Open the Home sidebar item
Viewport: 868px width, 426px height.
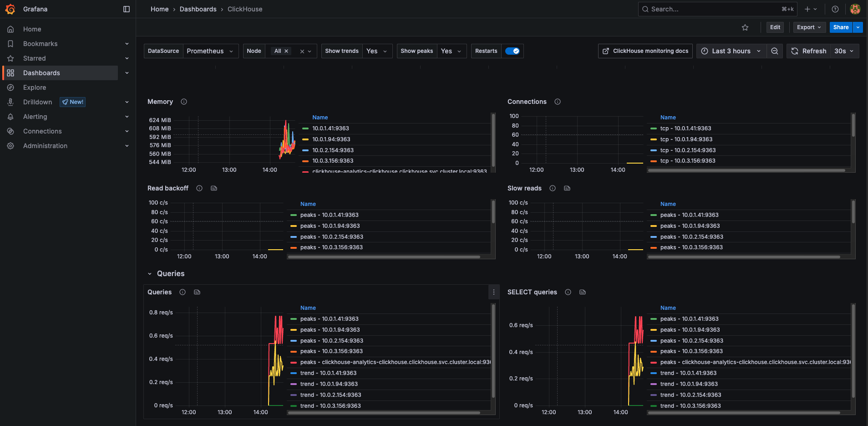coord(32,29)
